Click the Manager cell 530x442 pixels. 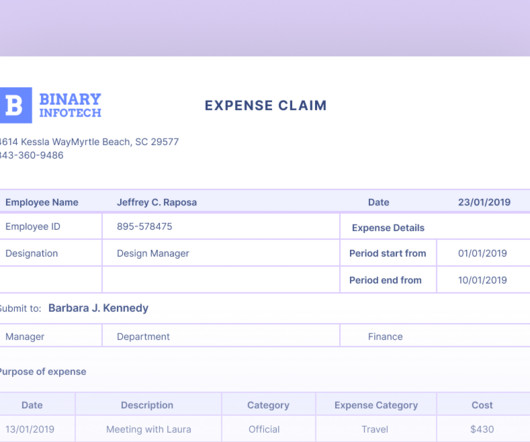point(51,336)
